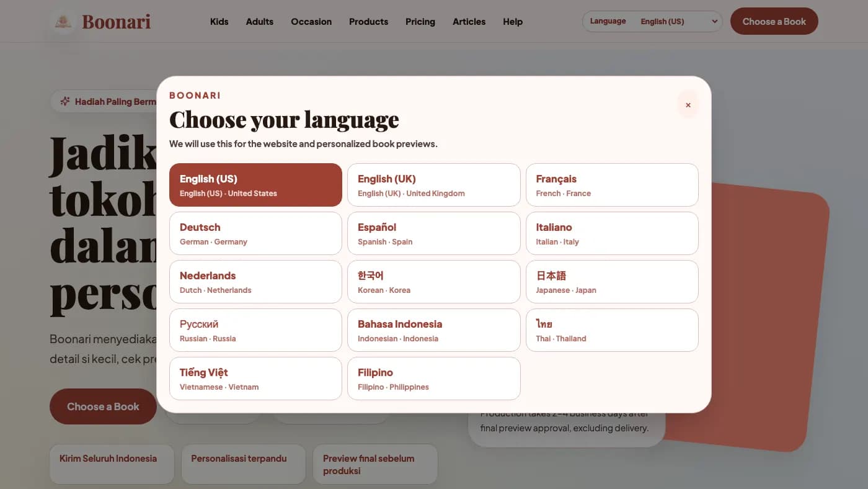Switch language to Español
868x489 pixels.
pyautogui.click(x=433, y=233)
